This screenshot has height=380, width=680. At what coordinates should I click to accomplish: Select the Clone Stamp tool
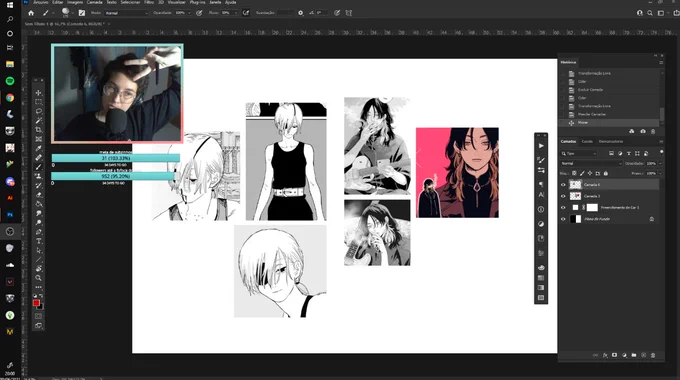[39, 176]
